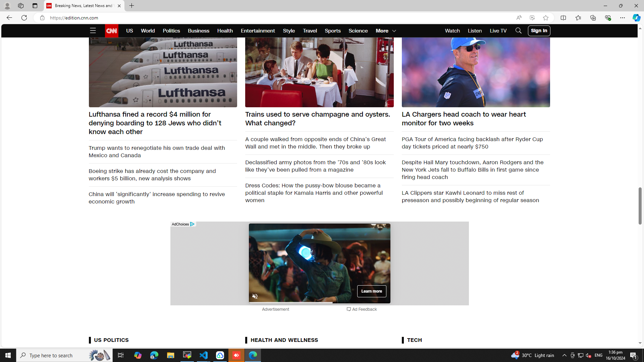Screen dimensions: 644x362
Task: Open the Kawhi Leonard preseason story
Action: coord(470,196)
